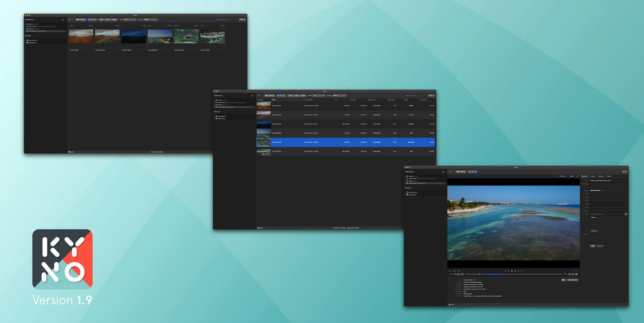Open the Filter dropdown in the grid window
This screenshot has height=323, width=644.
pos(242,20)
